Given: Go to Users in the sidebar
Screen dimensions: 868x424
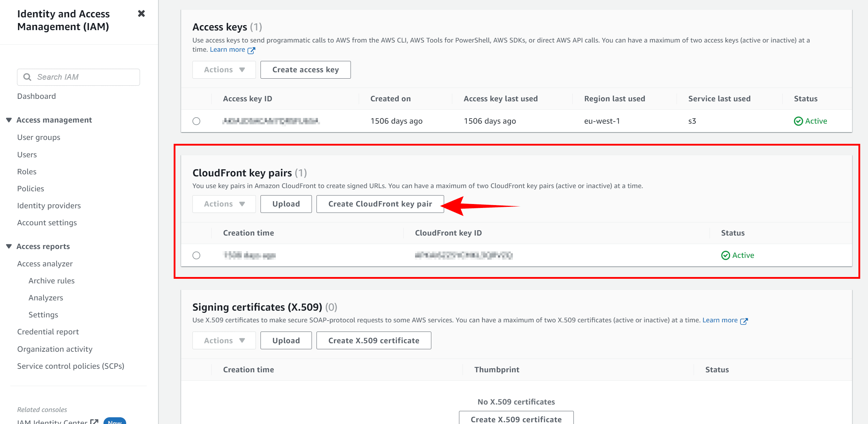Looking at the screenshot, I should click(x=27, y=154).
